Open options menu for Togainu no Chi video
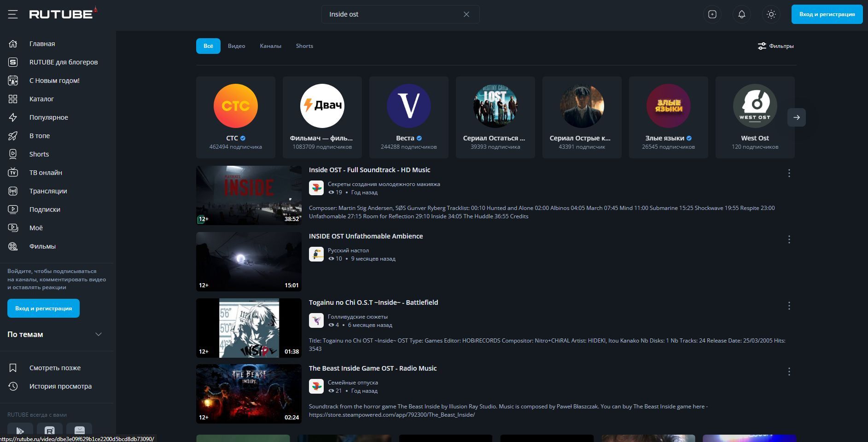The height and width of the screenshot is (442, 868). [789, 306]
